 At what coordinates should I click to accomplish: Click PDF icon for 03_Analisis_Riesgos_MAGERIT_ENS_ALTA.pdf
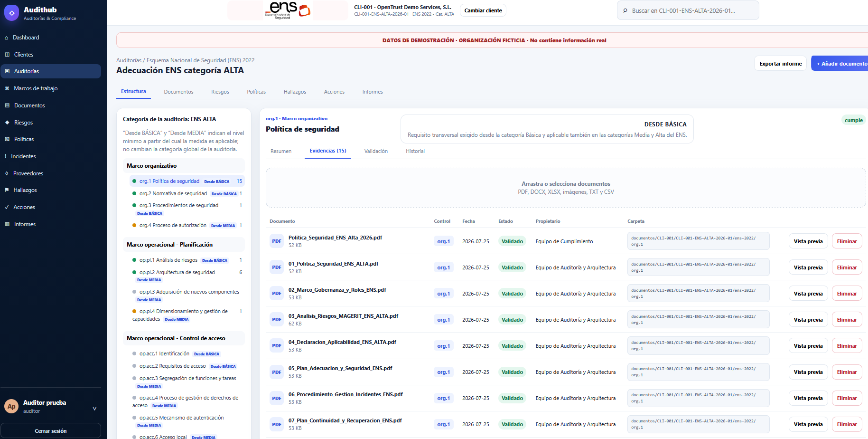click(x=277, y=320)
